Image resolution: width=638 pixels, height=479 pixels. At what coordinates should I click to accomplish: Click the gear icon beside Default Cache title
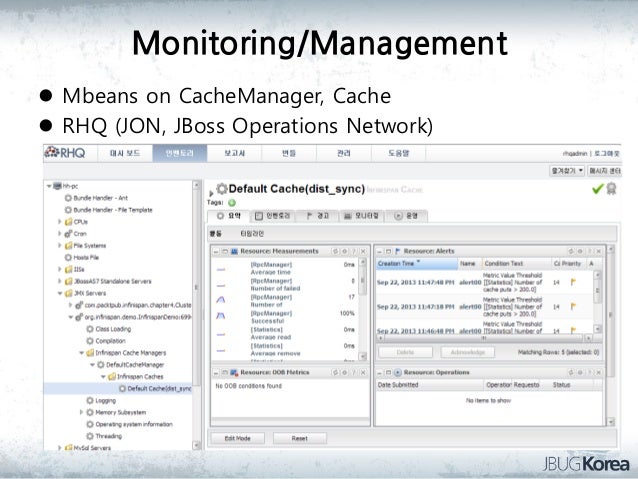[222, 189]
